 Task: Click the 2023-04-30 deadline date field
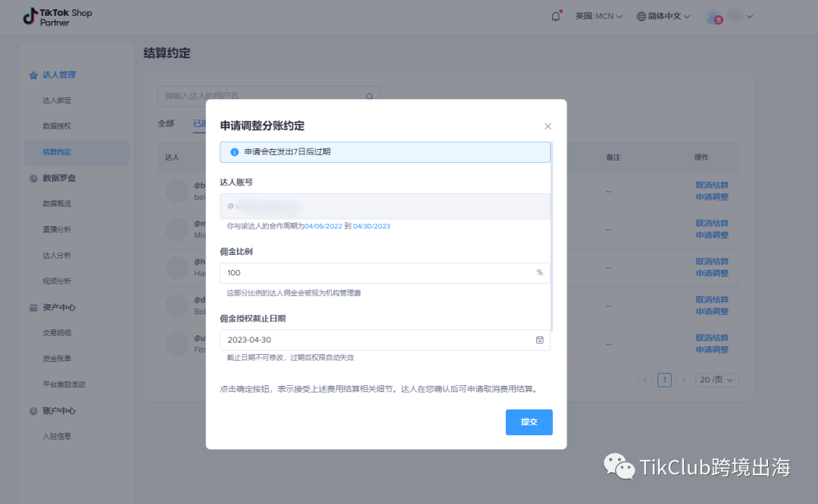pyautogui.click(x=385, y=340)
